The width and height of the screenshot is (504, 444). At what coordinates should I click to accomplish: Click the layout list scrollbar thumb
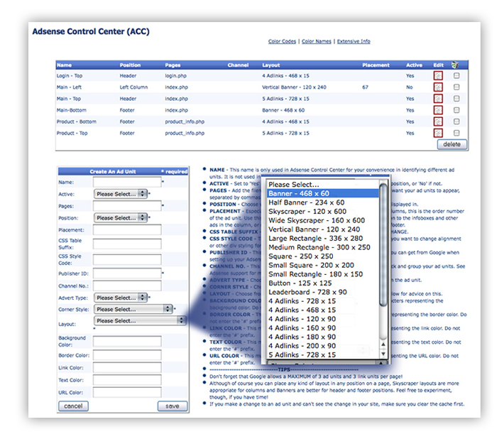point(383,244)
